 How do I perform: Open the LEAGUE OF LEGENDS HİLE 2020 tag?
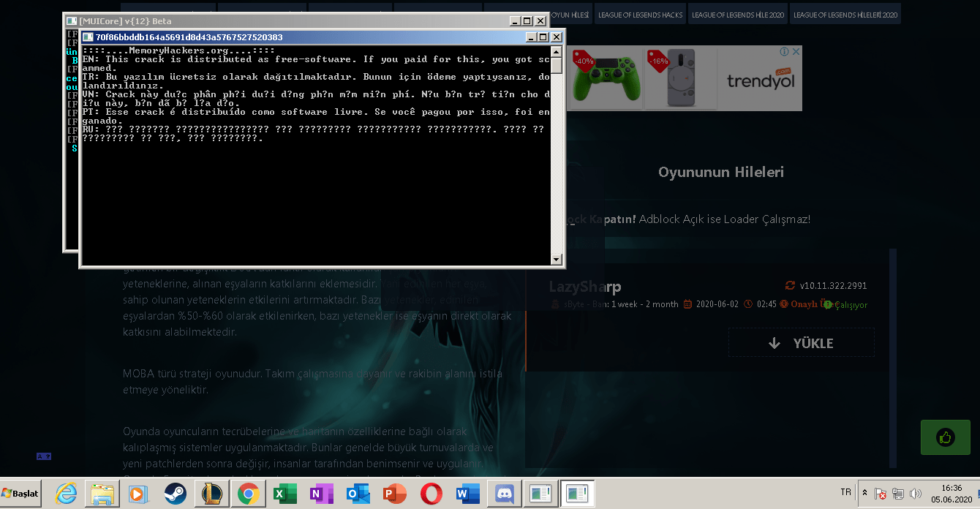737,14
